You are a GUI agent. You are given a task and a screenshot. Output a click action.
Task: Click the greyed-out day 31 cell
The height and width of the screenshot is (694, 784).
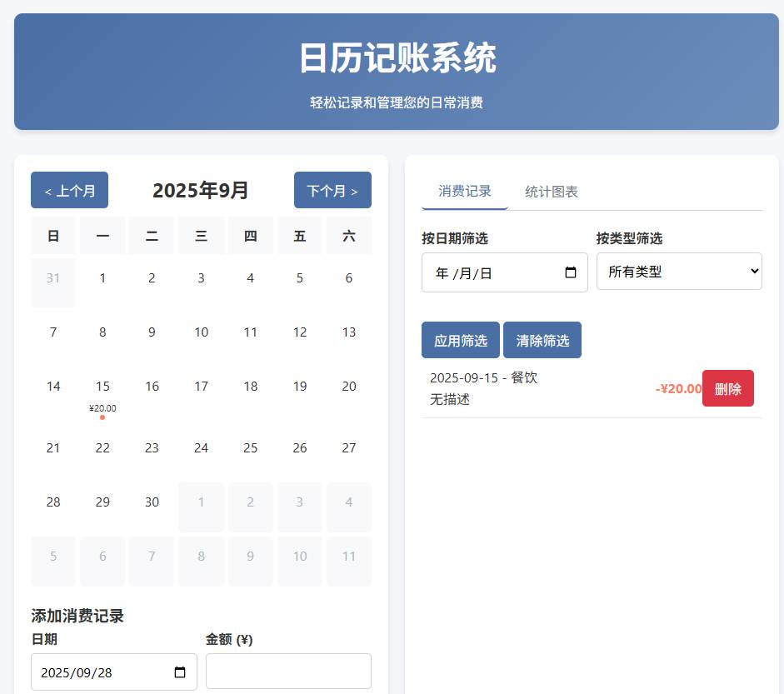(53, 278)
